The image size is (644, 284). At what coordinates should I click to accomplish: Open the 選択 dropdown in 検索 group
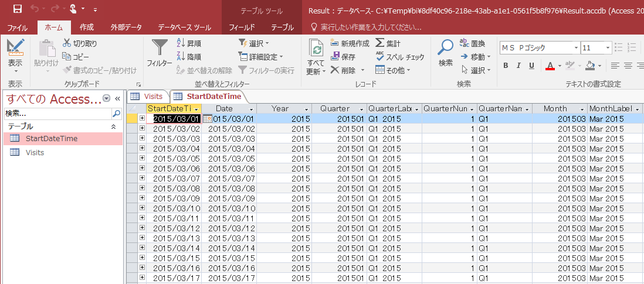[x=475, y=70]
